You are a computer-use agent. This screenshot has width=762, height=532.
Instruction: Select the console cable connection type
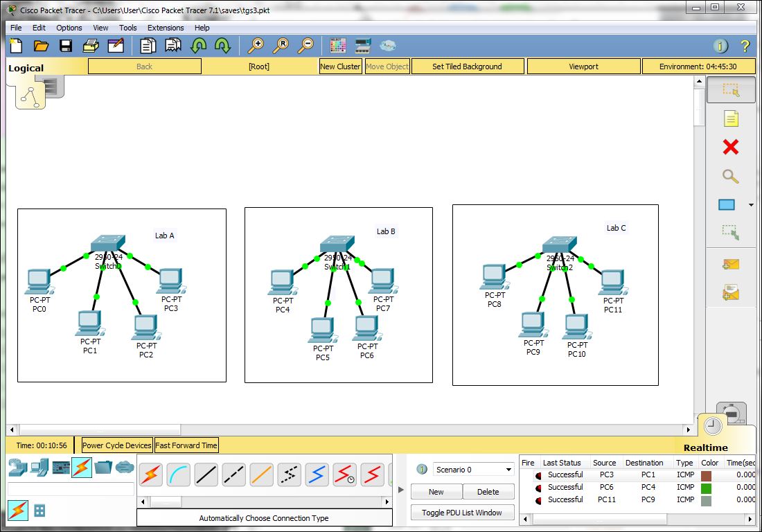click(178, 475)
